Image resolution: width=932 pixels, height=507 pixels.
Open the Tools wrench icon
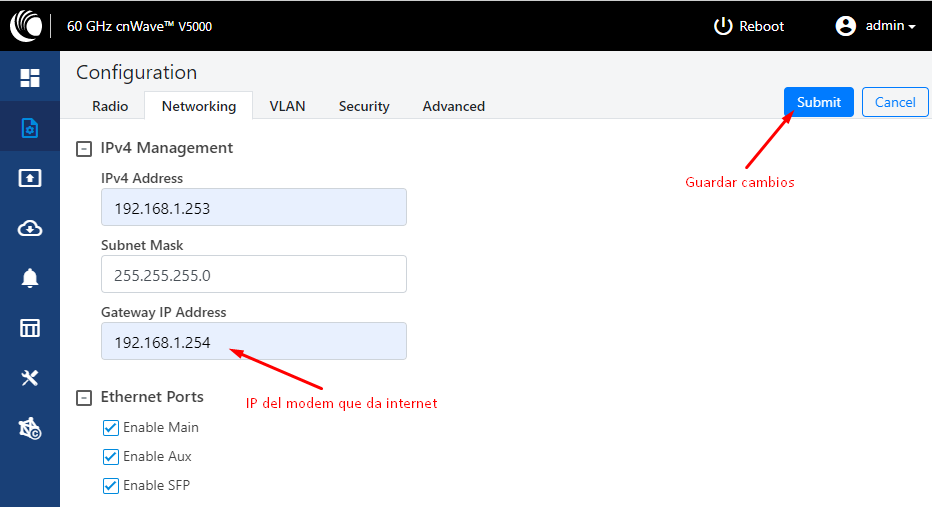coord(30,377)
